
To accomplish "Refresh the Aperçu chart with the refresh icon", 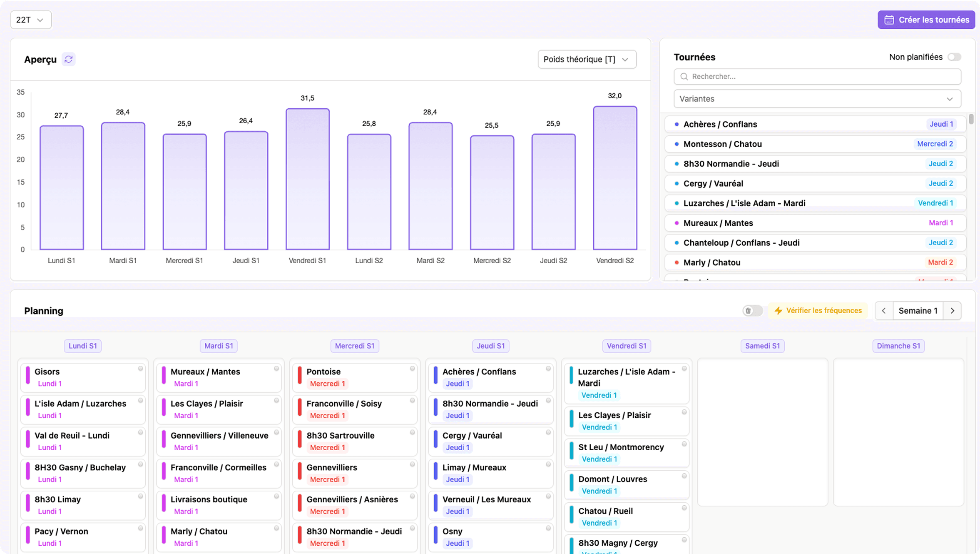I will [x=69, y=60].
